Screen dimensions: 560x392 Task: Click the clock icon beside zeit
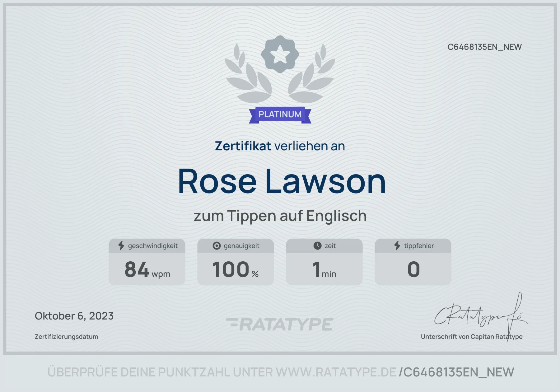pos(317,246)
